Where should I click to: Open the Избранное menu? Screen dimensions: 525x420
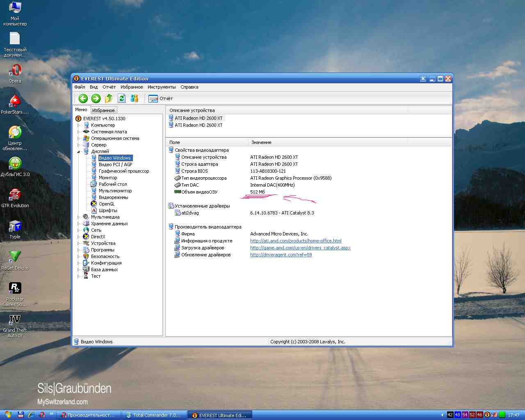[132, 87]
